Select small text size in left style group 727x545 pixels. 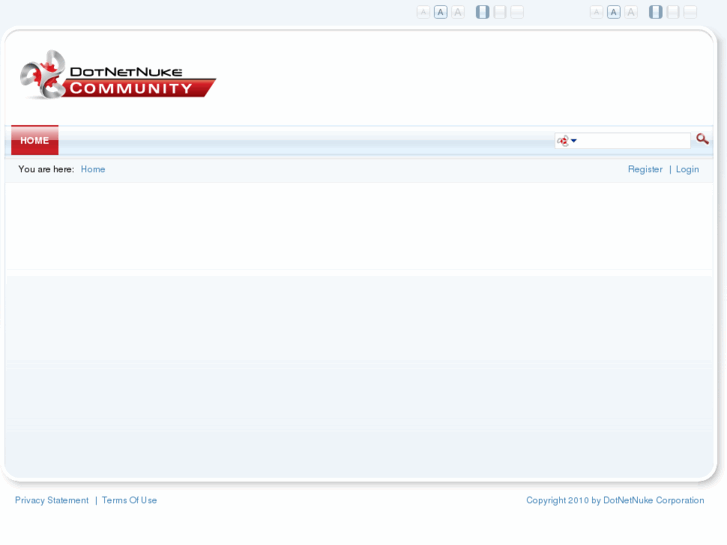coord(423,12)
